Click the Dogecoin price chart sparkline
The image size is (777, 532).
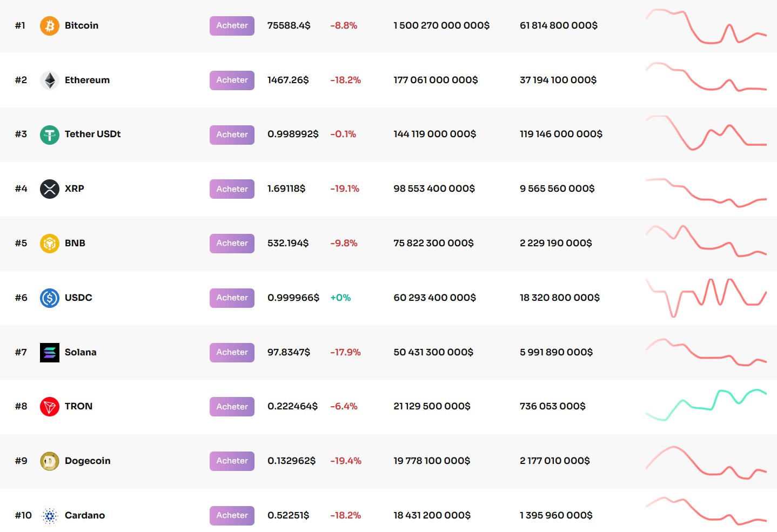705,461
